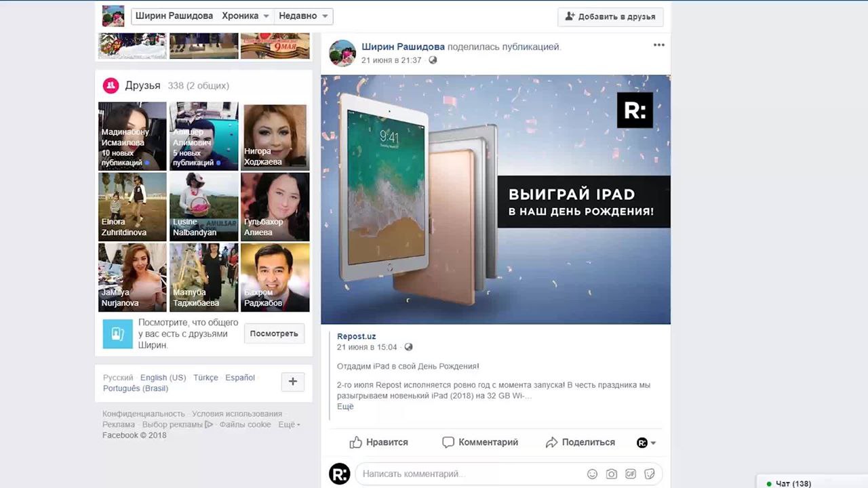Click the 338 (2 общих) friends count

pos(199,85)
